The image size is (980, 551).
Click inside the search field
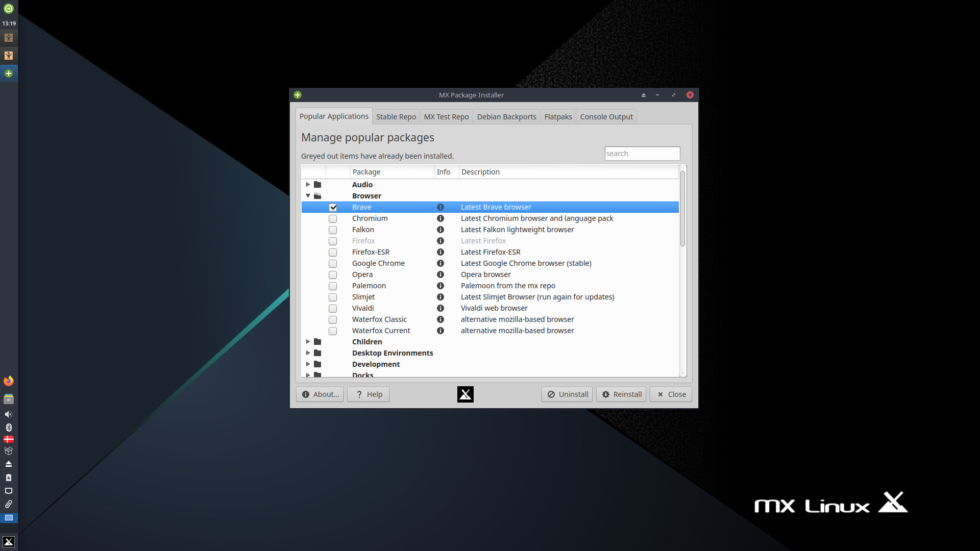click(642, 153)
